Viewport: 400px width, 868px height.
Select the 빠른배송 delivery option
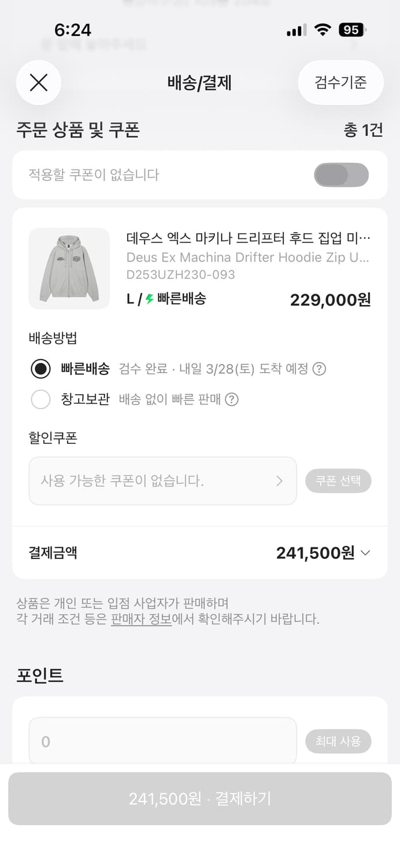coord(40,369)
